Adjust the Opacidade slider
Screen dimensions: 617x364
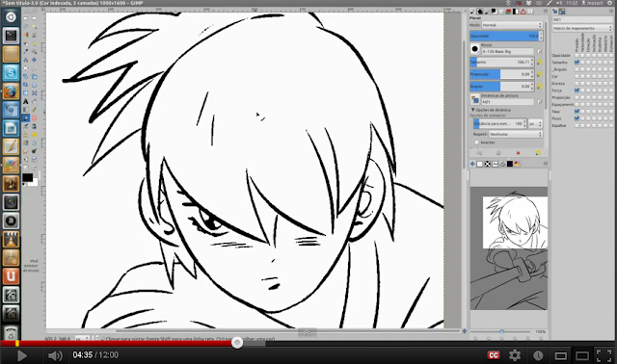click(505, 36)
